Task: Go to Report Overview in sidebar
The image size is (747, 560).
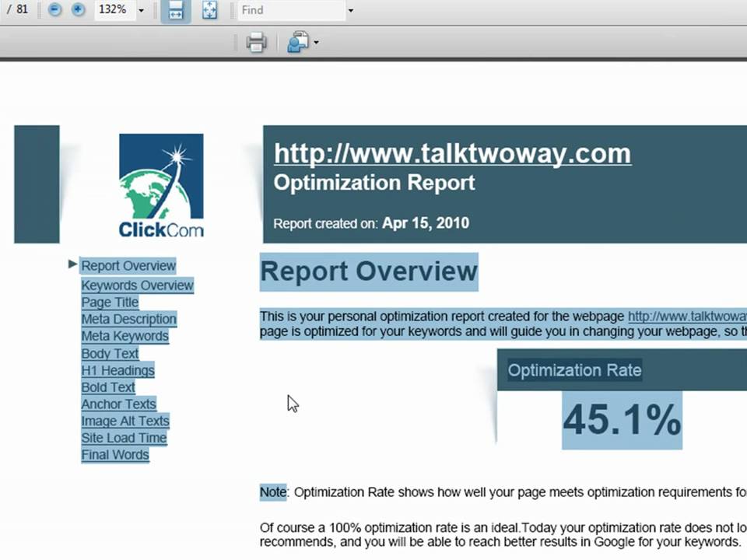Action: pyautogui.click(x=128, y=266)
